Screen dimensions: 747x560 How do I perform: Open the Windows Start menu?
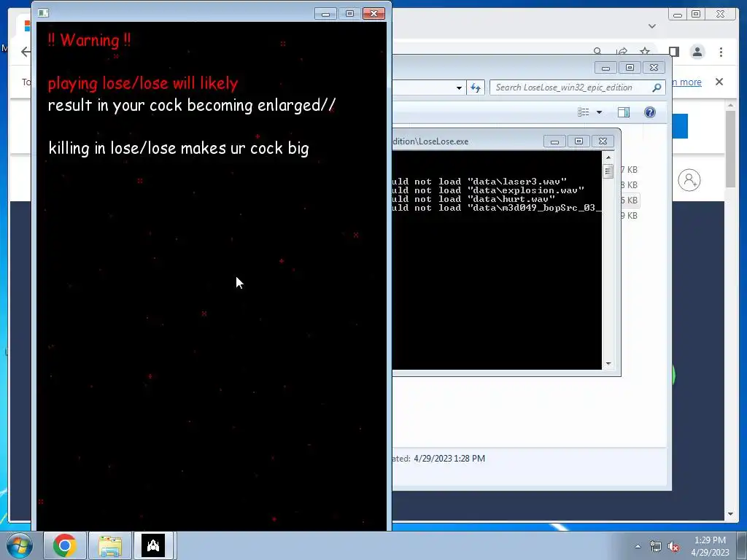(19, 545)
